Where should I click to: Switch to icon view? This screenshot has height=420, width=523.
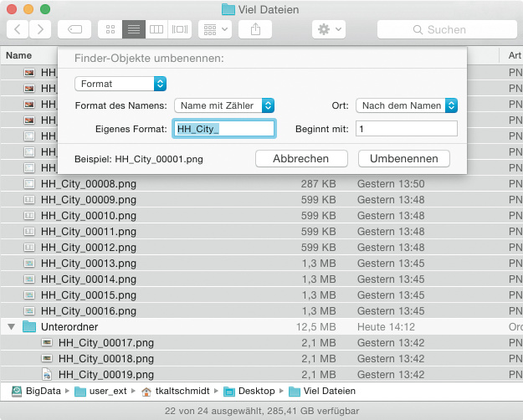click(x=110, y=29)
